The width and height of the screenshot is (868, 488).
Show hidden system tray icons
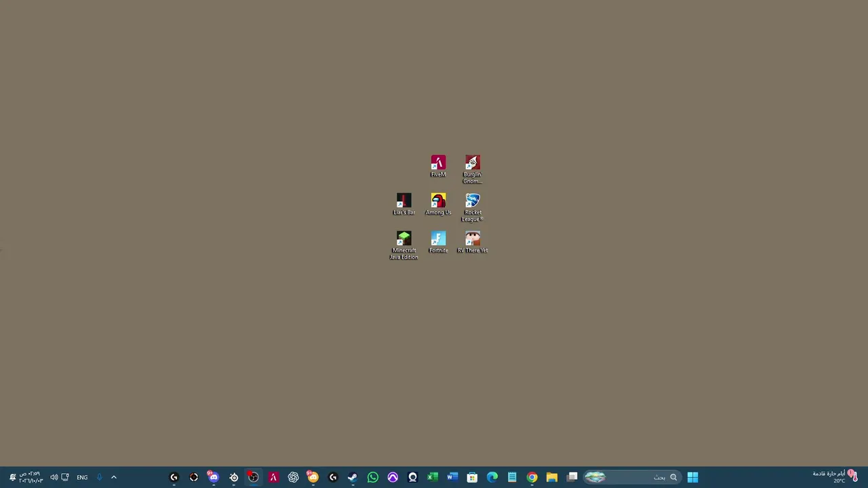coord(114,477)
